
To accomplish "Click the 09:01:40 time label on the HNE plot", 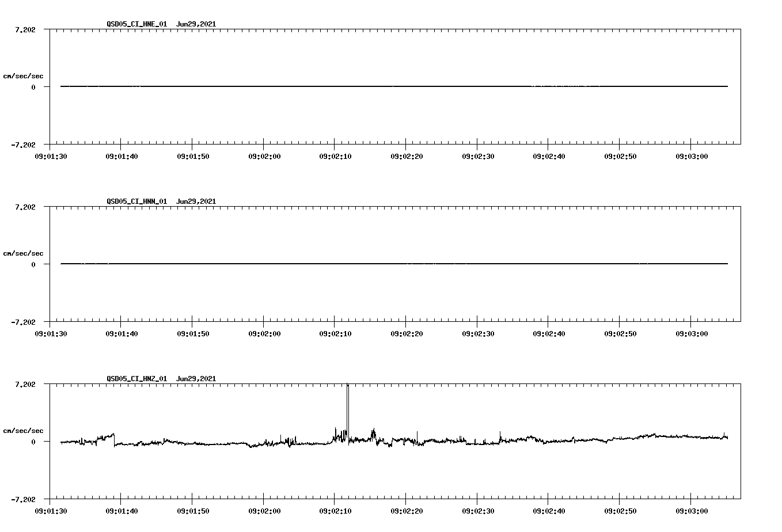I will pos(121,157).
